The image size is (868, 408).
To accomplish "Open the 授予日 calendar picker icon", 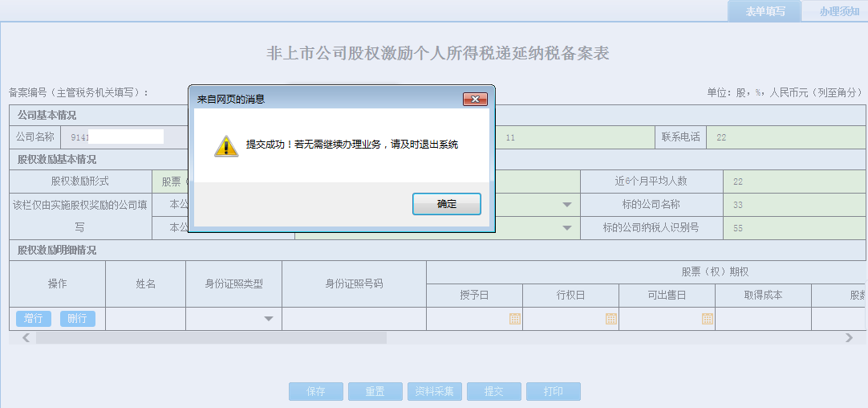I will pyautogui.click(x=514, y=319).
